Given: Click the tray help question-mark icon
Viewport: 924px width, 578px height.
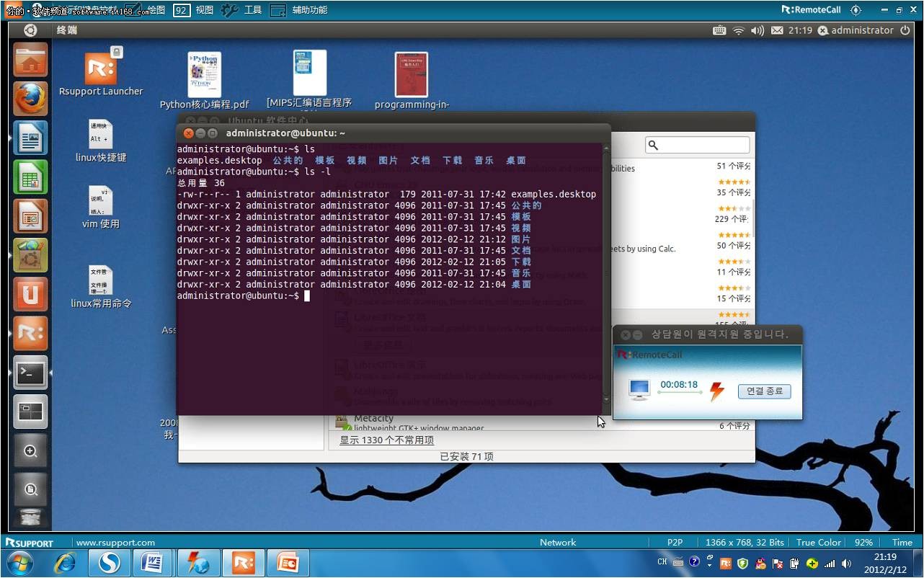Looking at the screenshot, I should coord(694,561).
